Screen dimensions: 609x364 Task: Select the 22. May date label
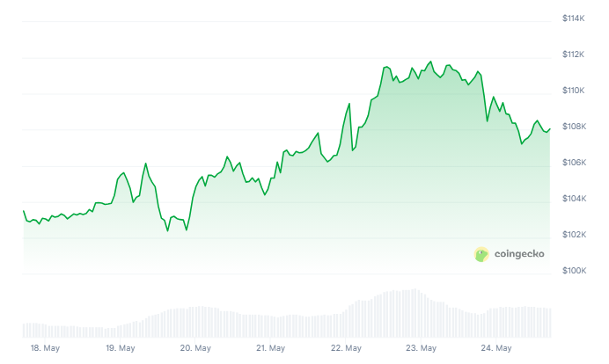click(346, 349)
